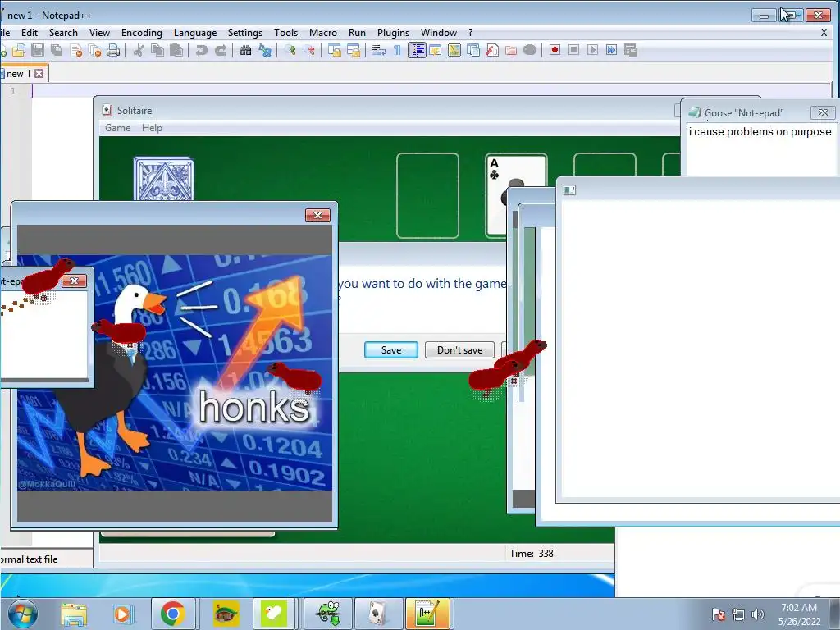The image size is (840, 630).
Task: Close the small Not-epad window at left
Action: click(x=74, y=281)
